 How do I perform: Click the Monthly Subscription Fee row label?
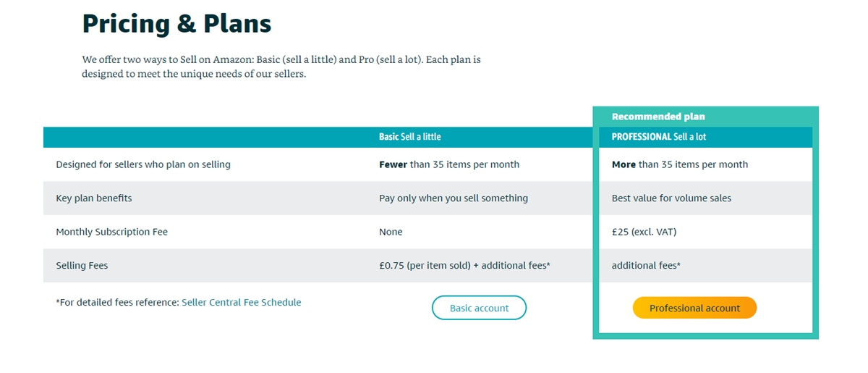(111, 232)
